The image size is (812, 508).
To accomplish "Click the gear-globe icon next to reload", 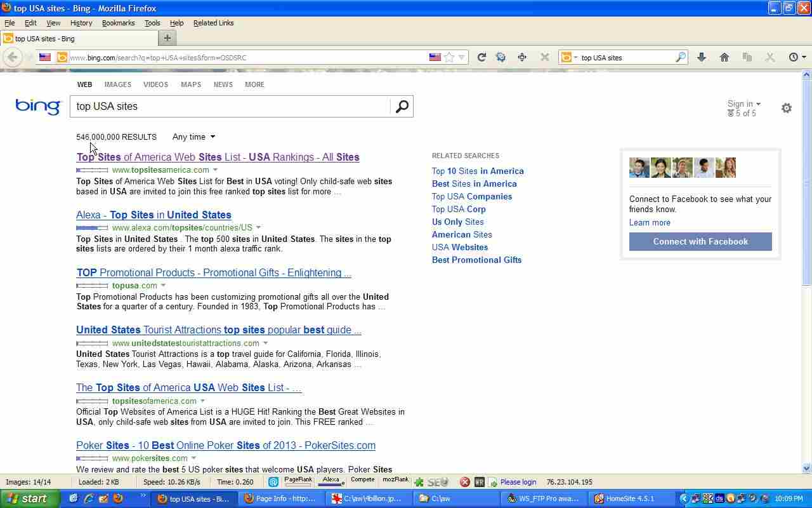I will click(501, 57).
